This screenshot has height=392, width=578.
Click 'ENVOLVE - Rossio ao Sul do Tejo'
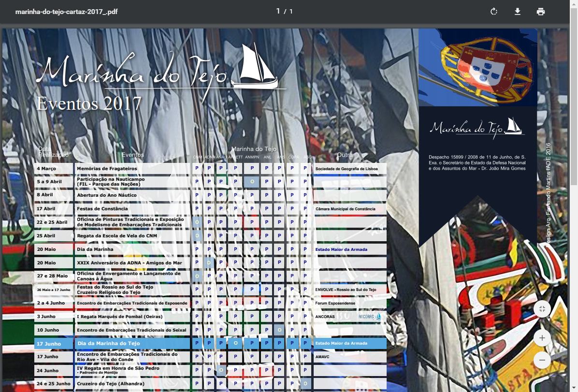(346, 290)
